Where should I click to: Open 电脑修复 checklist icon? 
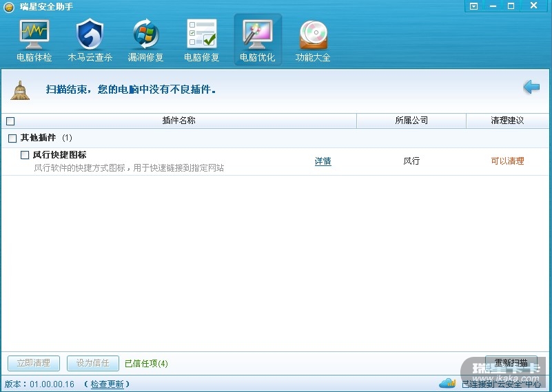(x=202, y=41)
